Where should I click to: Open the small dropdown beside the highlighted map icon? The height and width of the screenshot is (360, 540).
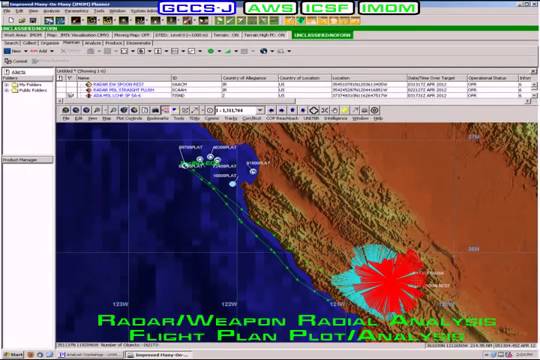click(174, 110)
